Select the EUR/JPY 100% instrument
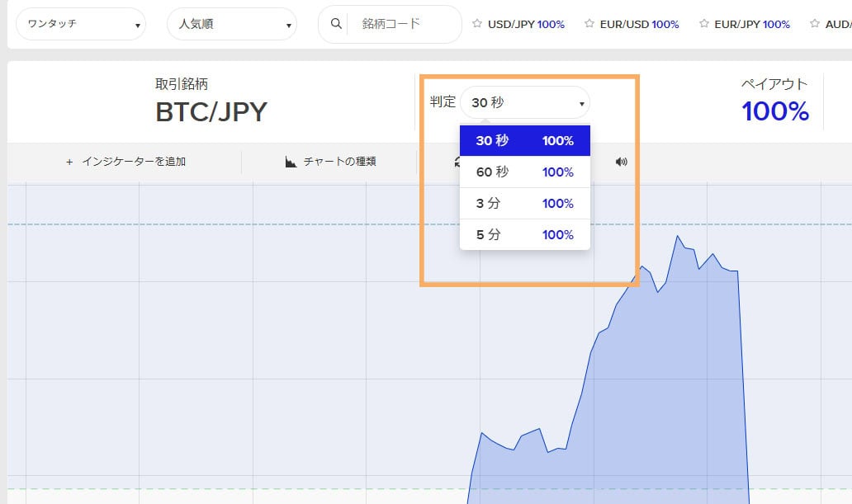Screen dimensions: 852x504 pos(752,25)
